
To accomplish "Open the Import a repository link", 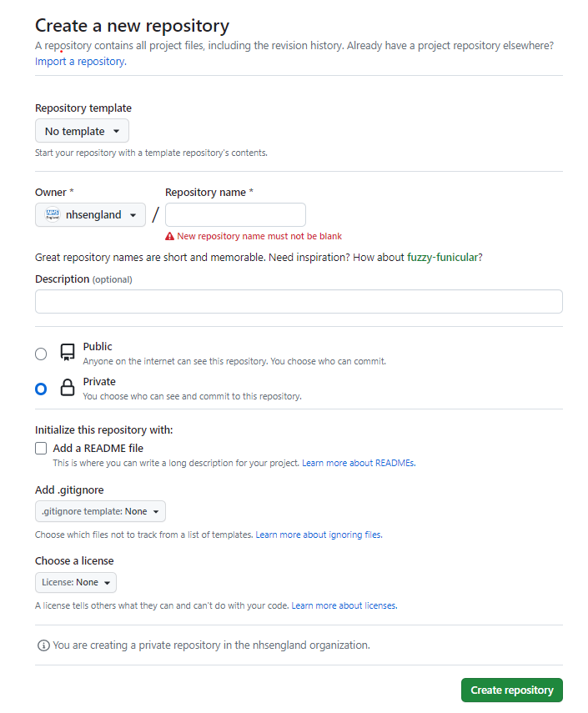I will [x=80, y=62].
